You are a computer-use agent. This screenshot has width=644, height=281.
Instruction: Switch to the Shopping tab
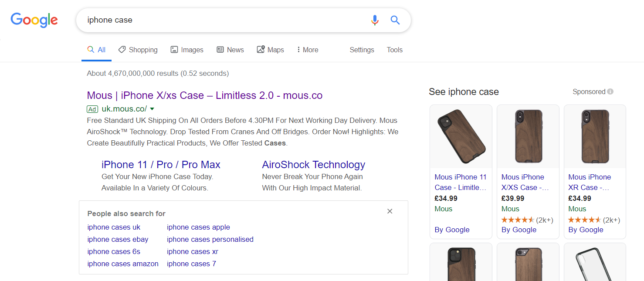[138, 50]
